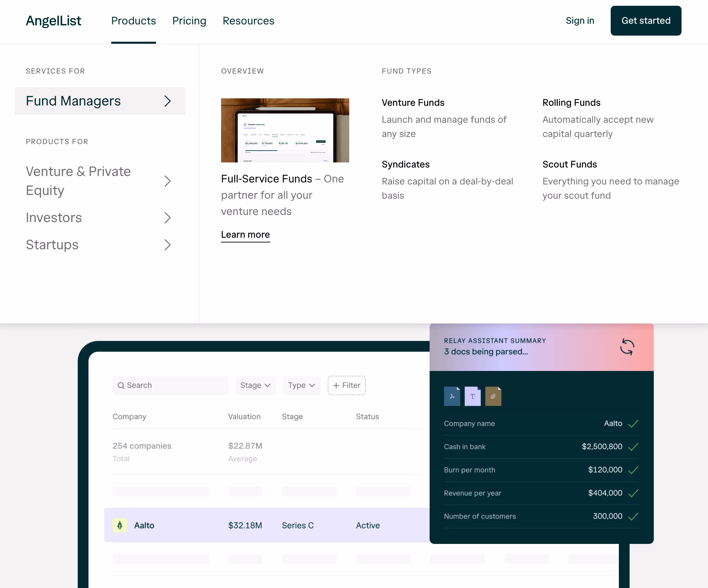Image resolution: width=708 pixels, height=588 pixels.
Task: Click the checkmark beside Cash in bank
Action: pyautogui.click(x=633, y=447)
